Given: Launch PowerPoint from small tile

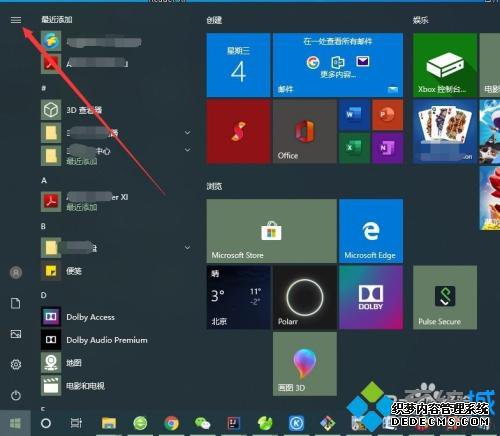Looking at the screenshot, I should tap(387, 115).
